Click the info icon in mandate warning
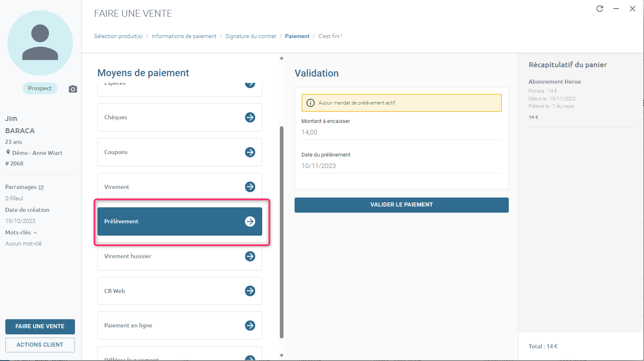Image resolution: width=644 pixels, height=361 pixels. pyautogui.click(x=311, y=103)
